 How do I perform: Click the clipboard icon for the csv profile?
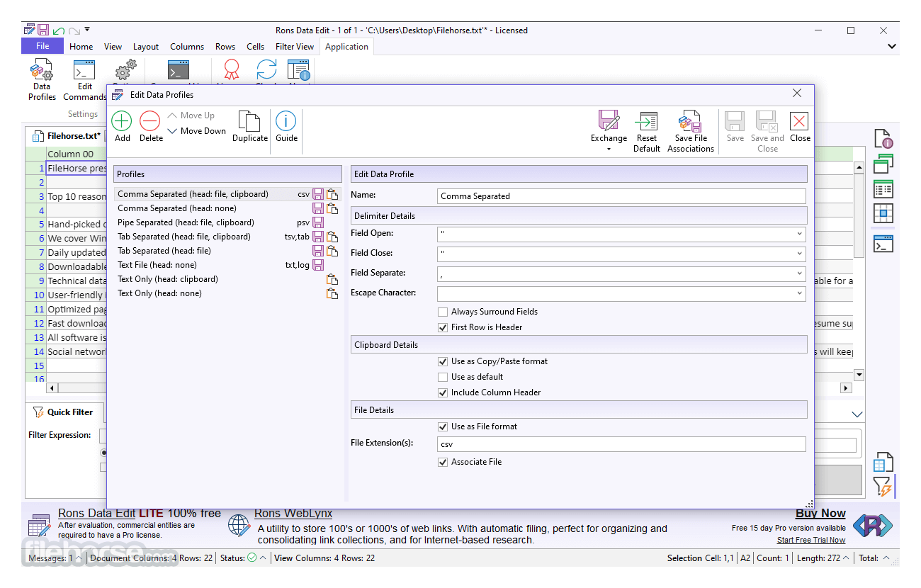point(332,194)
